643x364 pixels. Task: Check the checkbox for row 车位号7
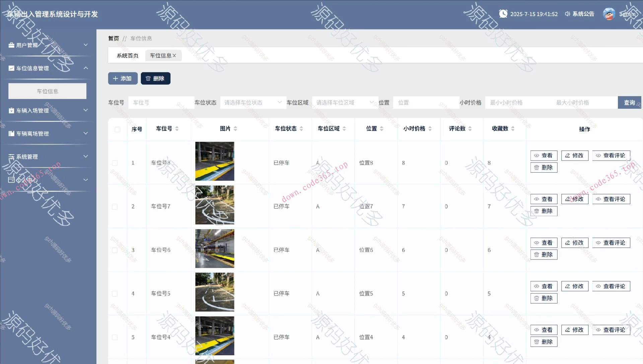(115, 207)
